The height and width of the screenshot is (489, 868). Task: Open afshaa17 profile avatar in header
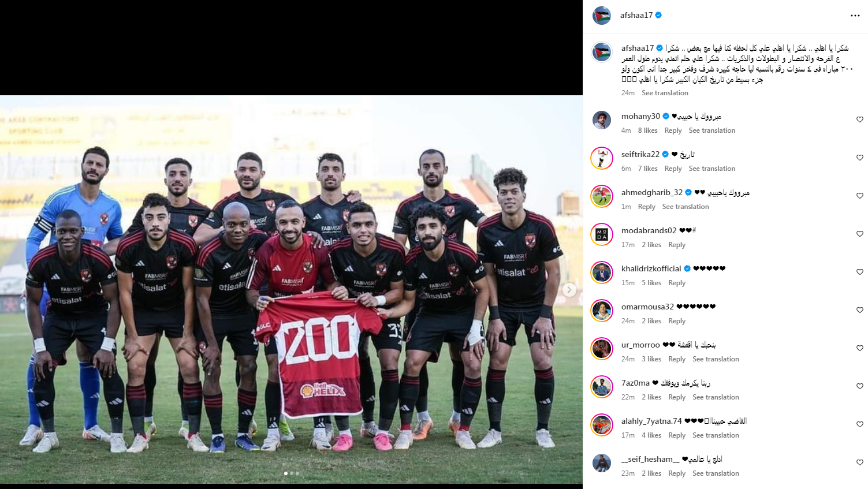point(602,16)
